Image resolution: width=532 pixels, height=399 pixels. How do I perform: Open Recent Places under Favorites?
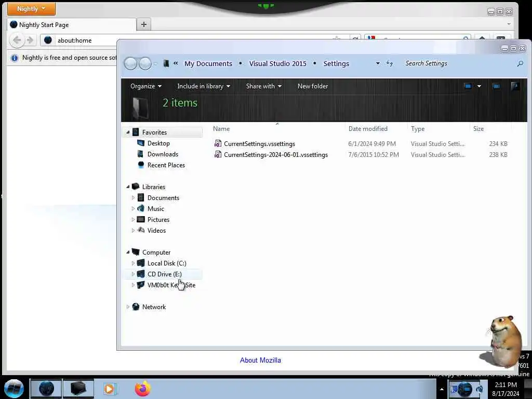[x=166, y=165]
